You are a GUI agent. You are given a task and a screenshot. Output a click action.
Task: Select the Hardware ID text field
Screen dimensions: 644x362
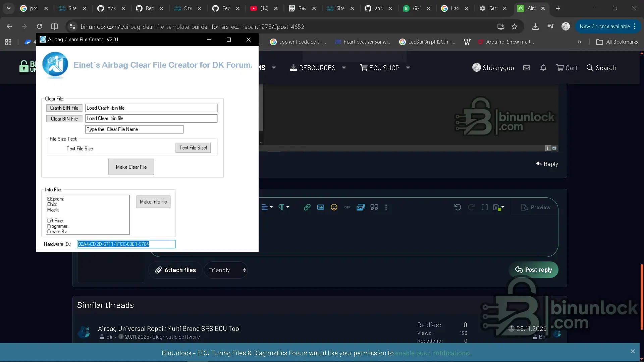click(126, 244)
